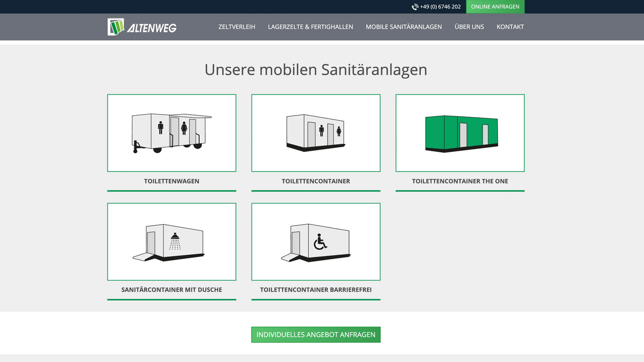This screenshot has width=644, height=362.
Task: Click the Sanitärcontainer mit Dusche label
Action: coord(171,290)
